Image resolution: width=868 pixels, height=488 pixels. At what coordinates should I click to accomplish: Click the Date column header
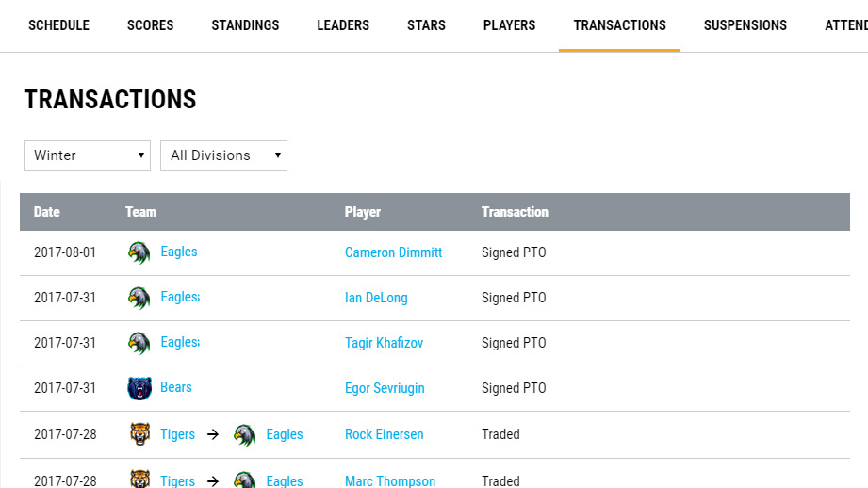pyautogui.click(x=47, y=212)
